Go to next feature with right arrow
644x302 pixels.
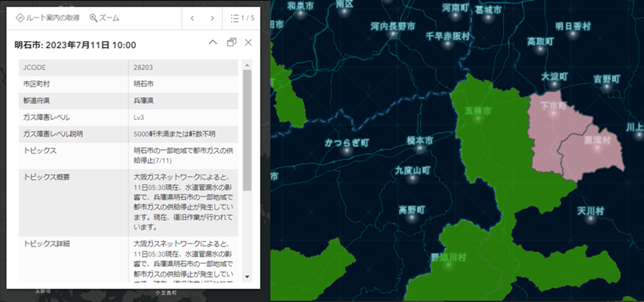(x=212, y=18)
